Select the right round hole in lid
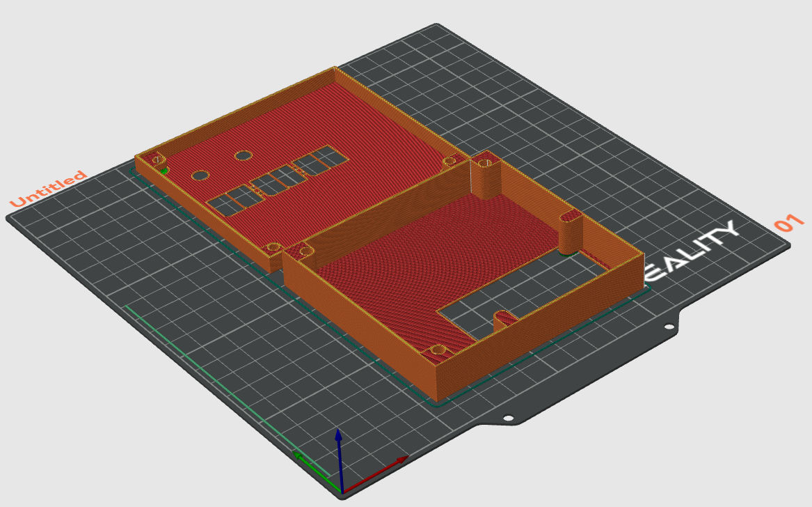Viewport: 812px width, 507px height. point(243,155)
